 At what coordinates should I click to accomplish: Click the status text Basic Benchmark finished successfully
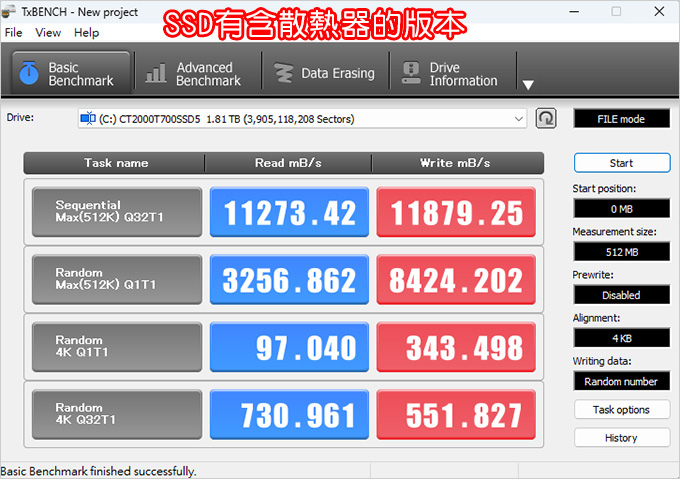click(98, 471)
